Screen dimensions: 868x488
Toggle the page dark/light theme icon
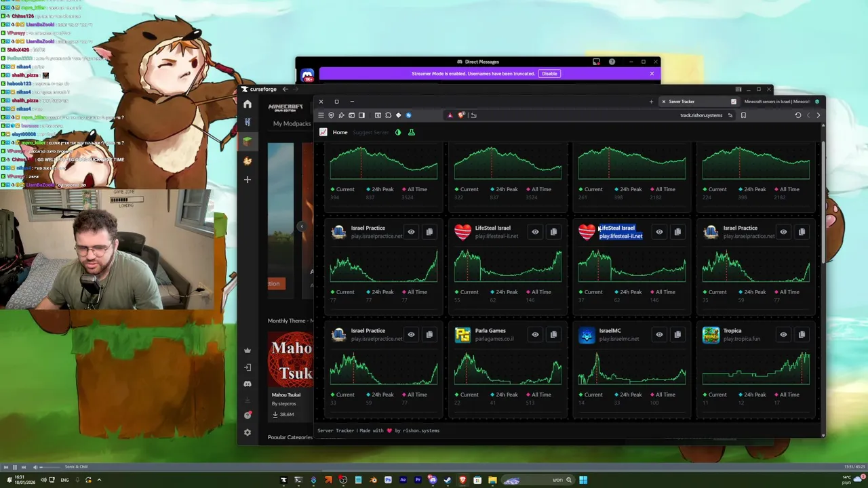pyautogui.click(x=398, y=132)
